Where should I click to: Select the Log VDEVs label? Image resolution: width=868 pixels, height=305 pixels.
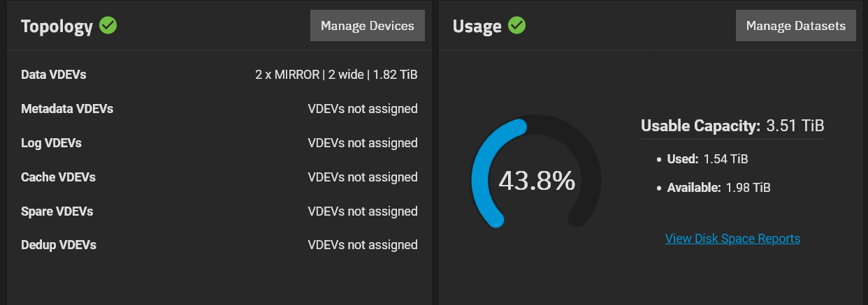coord(51,143)
